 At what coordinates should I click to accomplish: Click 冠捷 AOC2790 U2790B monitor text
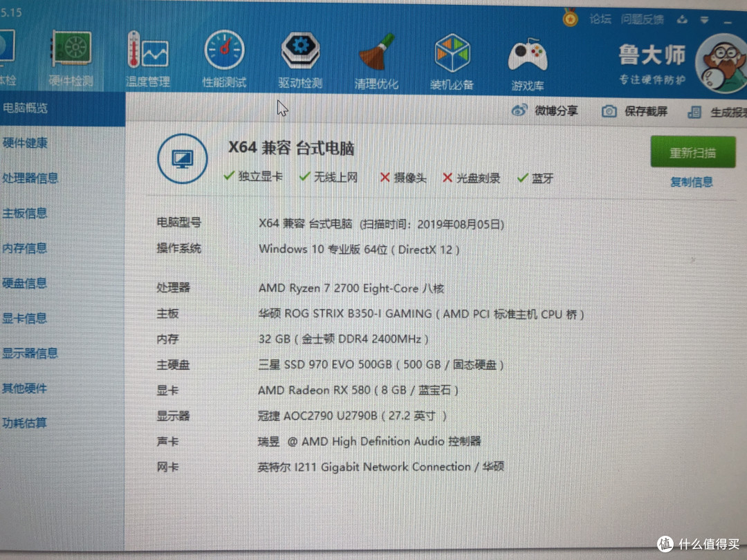[x=352, y=416]
